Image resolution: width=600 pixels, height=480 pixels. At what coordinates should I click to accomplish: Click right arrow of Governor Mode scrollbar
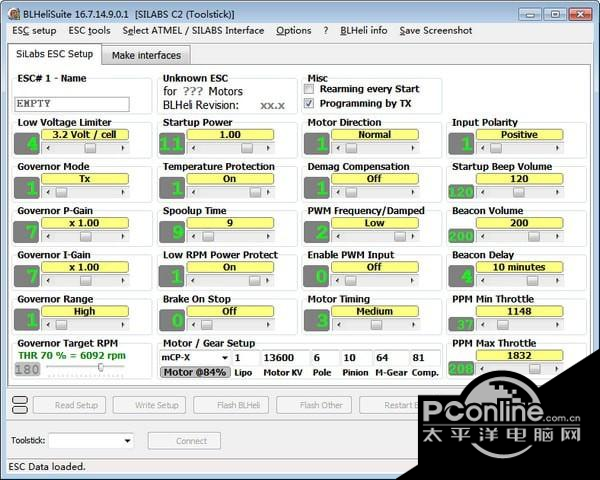coord(123,192)
